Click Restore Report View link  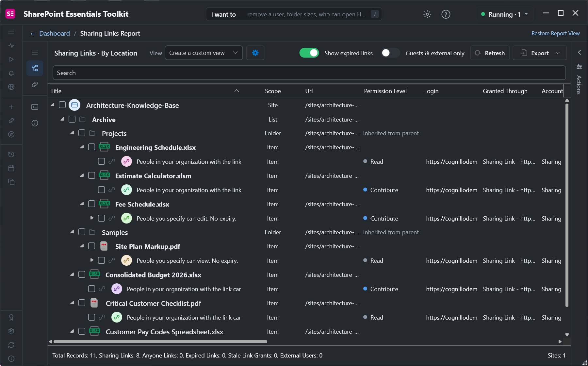click(555, 33)
